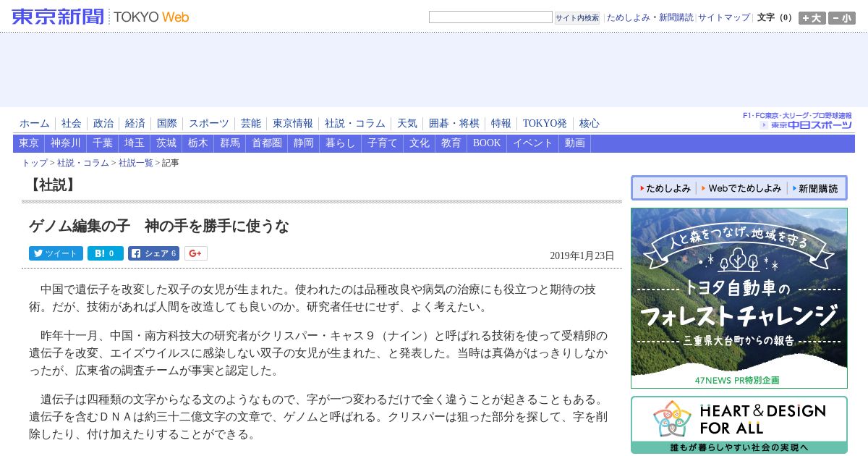
Task: Open the 経済 section
Action: pos(135,124)
